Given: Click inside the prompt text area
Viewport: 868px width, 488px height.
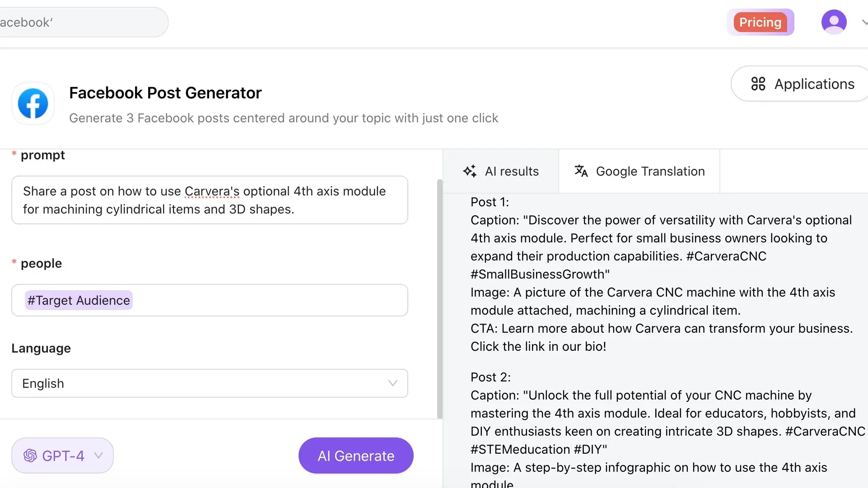Looking at the screenshot, I should pyautogui.click(x=210, y=200).
